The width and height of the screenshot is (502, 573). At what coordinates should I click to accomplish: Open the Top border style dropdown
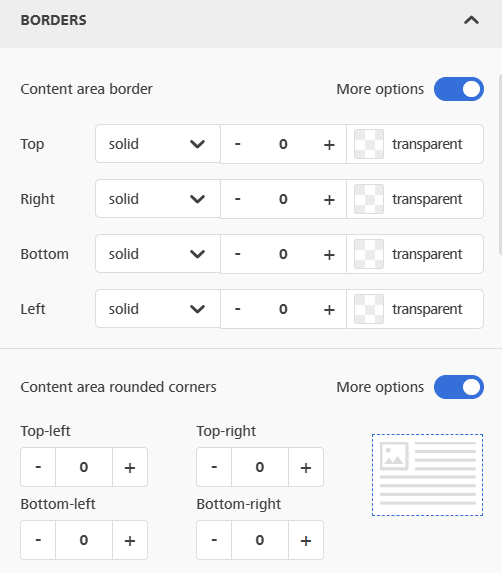coord(158,144)
